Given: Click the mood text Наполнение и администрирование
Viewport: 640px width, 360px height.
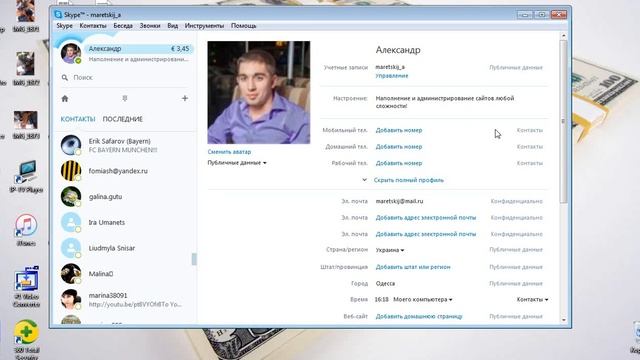Looking at the screenshot, I should [x=445, y=102].
